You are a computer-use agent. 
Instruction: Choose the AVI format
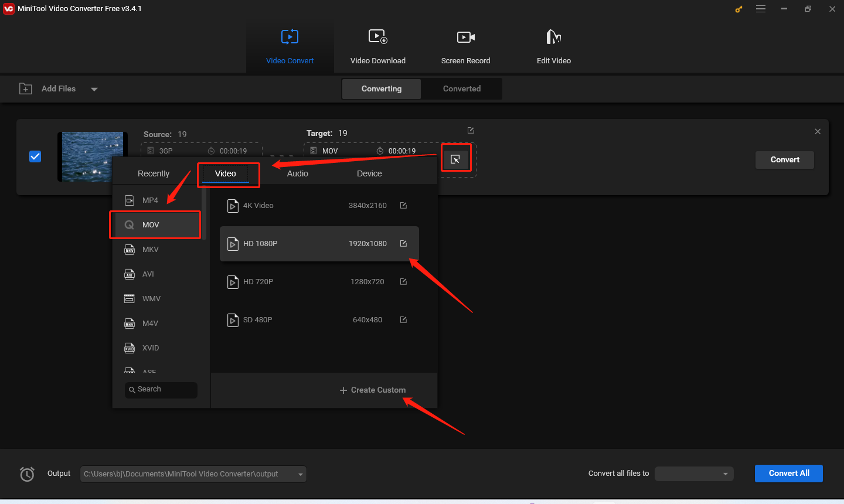tap(157, 274)
